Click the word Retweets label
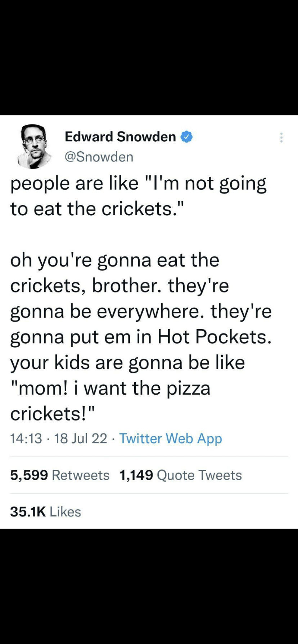Image resolution: width=298 pixels, height=644 pixels. [x=81, y=475]
